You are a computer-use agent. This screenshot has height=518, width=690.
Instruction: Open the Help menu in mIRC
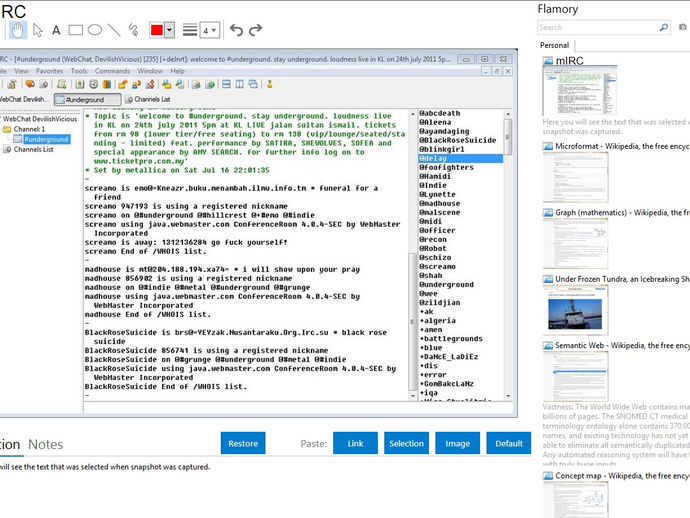(177, 71)
